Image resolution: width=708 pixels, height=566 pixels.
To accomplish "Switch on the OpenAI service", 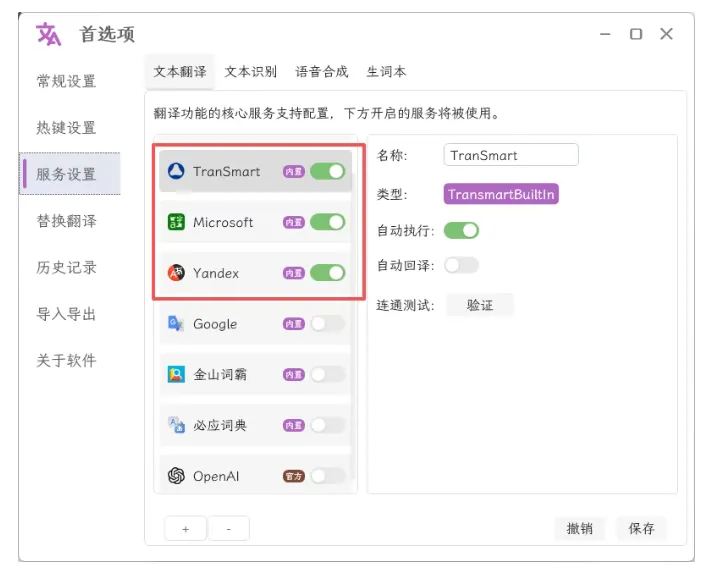I will [x=328, y=475].
